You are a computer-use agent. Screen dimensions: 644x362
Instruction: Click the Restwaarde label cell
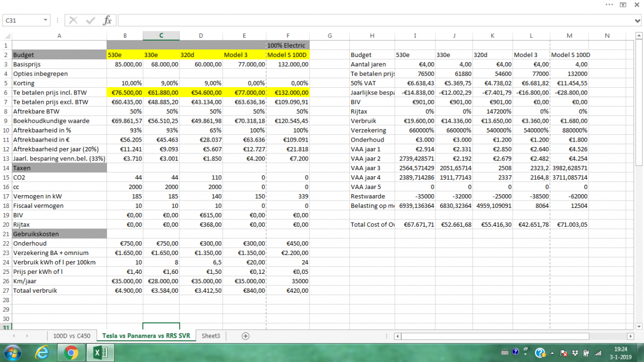click(372, 196)
